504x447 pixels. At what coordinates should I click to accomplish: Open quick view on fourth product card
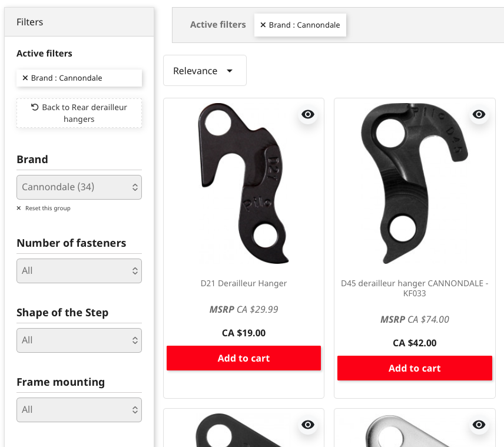pyautogui.click(x=479, y=425)
